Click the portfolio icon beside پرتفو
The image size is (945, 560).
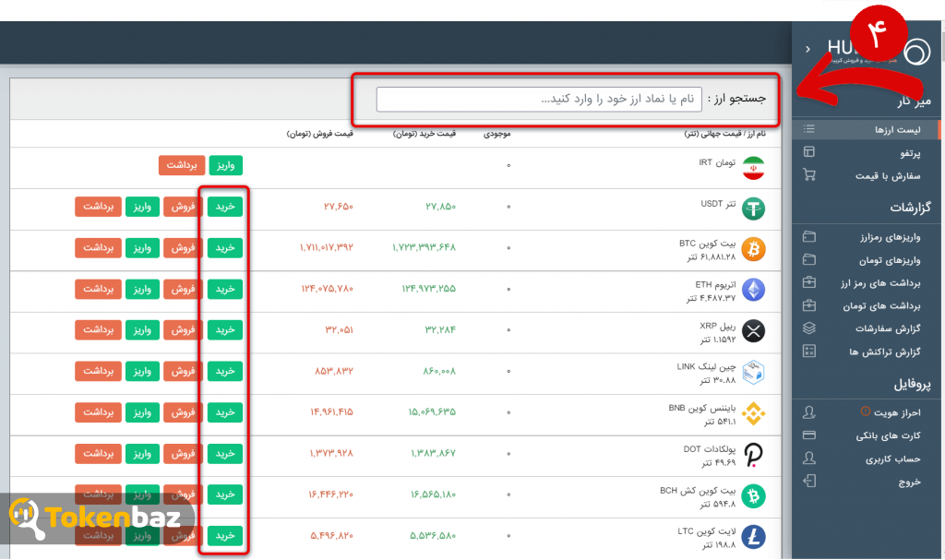pos(809,152)
